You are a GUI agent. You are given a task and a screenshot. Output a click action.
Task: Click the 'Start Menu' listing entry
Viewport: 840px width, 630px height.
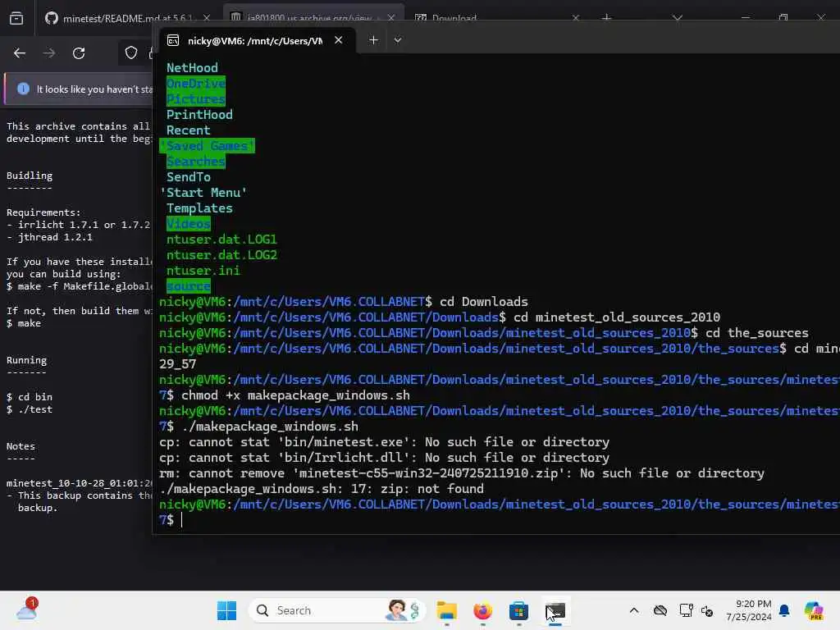pos(203,193)
